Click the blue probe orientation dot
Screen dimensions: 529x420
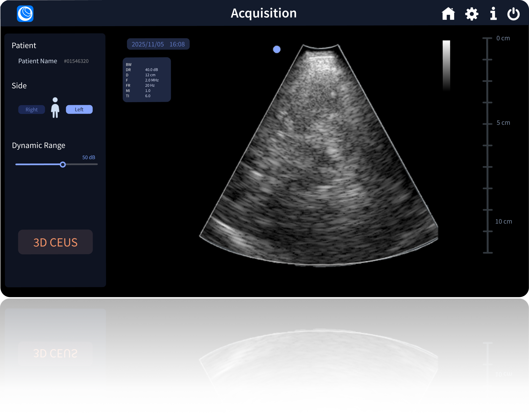[x=277, y=49]
